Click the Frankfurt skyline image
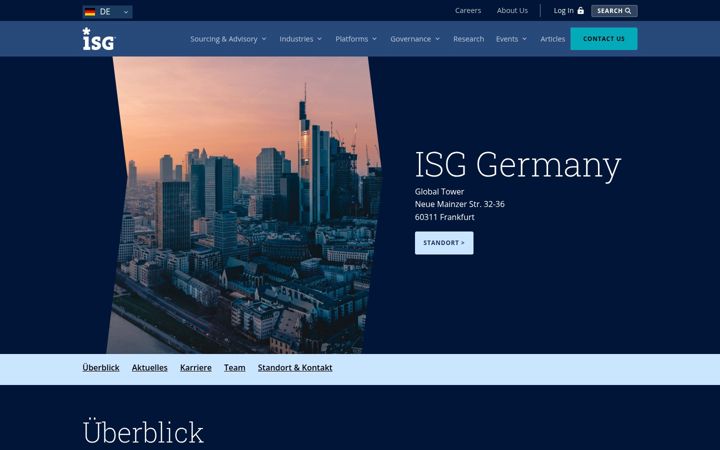This screenshot has height=450, width=720. (x=244, y=205)
